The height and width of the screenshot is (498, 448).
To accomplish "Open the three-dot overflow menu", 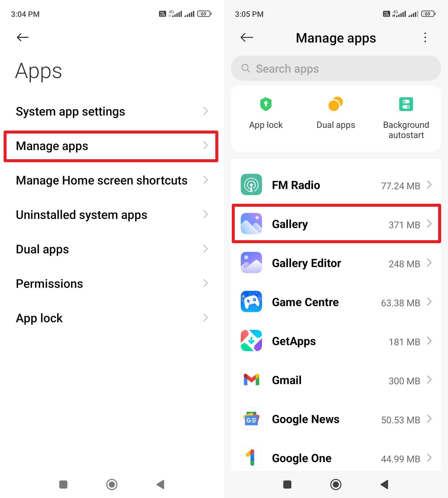I will click(x=425, y=38).
